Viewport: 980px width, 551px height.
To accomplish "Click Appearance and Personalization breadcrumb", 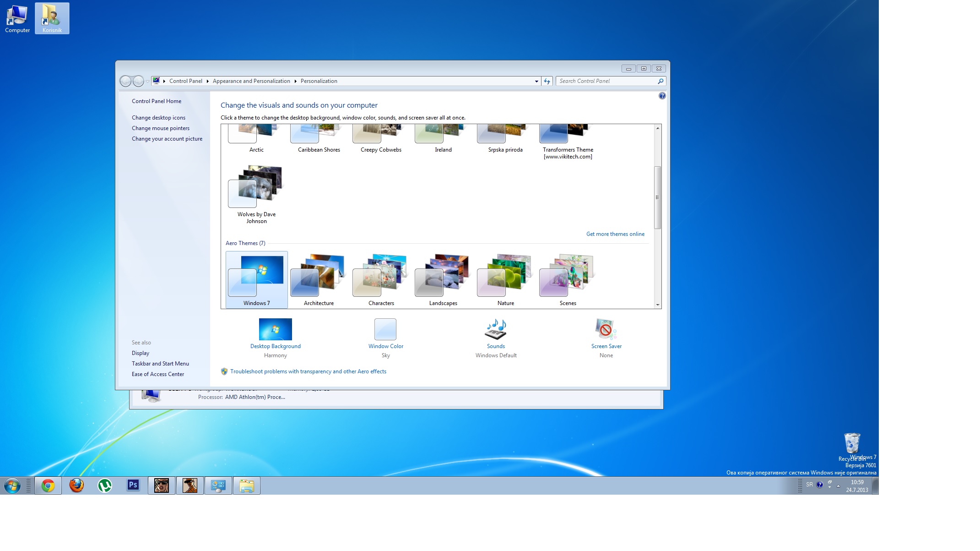I will [x=251, y=81].
